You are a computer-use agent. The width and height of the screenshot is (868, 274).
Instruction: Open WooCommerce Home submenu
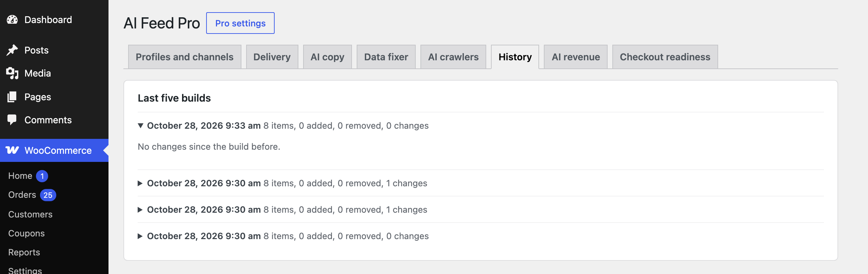(x=20, y=176)
